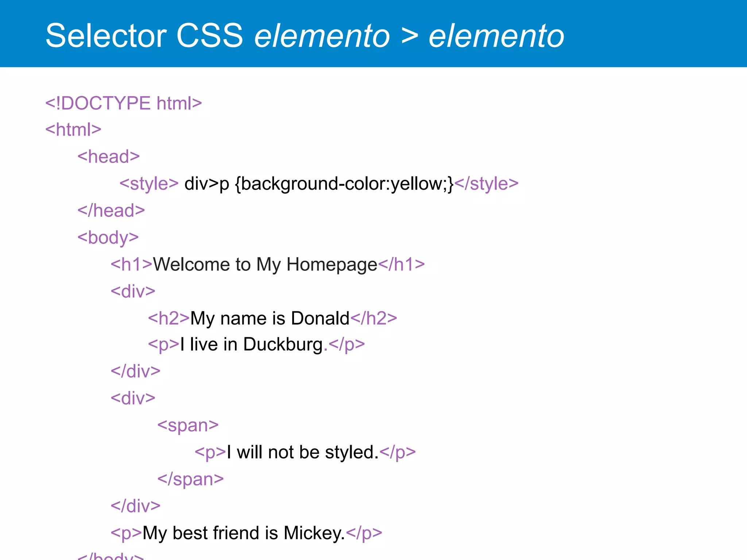The width and height of the screenshot is (747, 560).
Task: Click the opening '<html>' tag line
Action: coord(73,130)
